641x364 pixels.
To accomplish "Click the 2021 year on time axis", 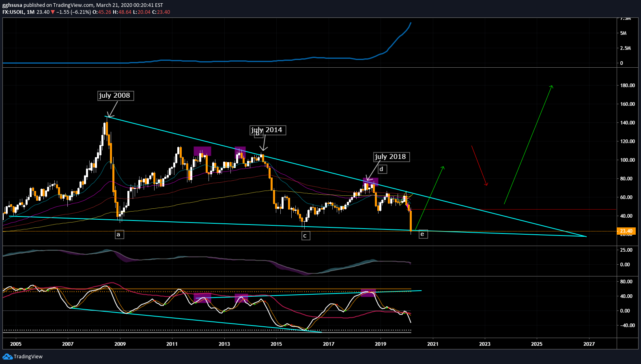I will coord(433,344).
